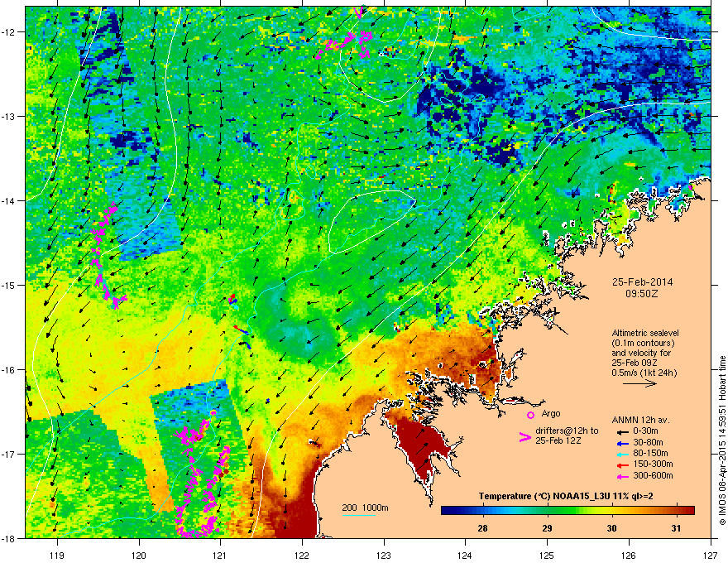Click the '25-Feb 12Z' drifter date text
This screenshot has width=728, height=563.
coord(558,440)
